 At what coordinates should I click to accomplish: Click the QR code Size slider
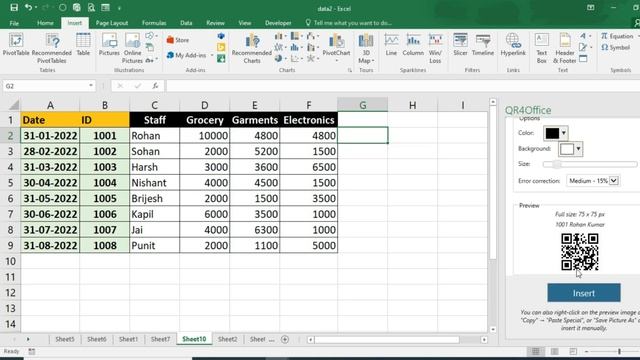coord(590,164)
